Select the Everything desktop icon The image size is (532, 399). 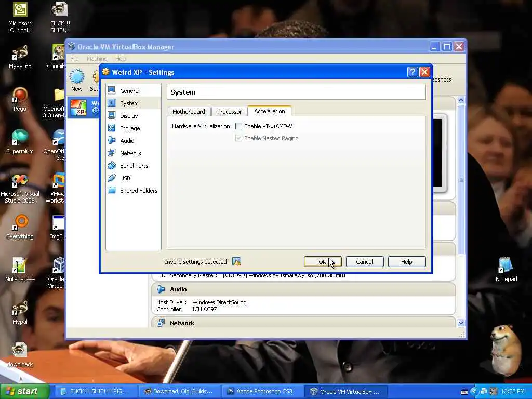coord(20,228)
